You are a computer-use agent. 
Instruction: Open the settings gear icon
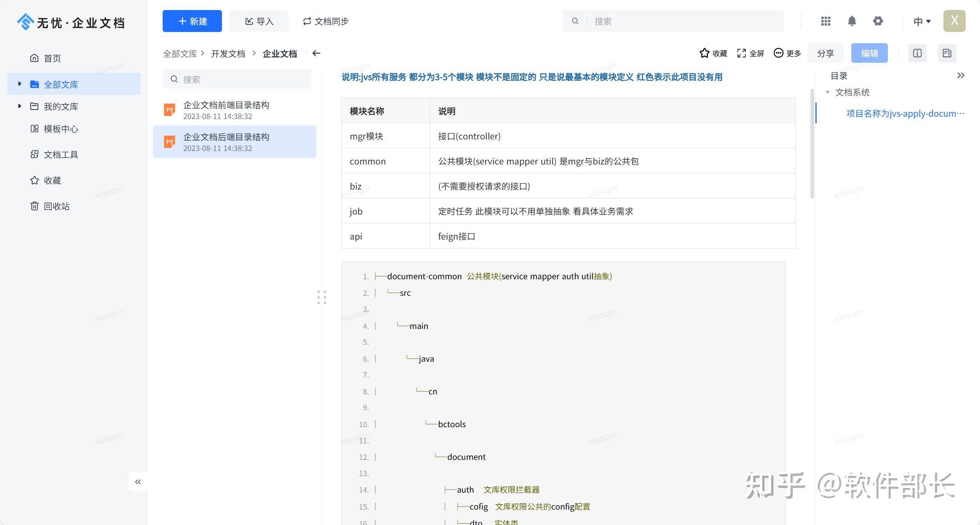[x=878, y=21]
